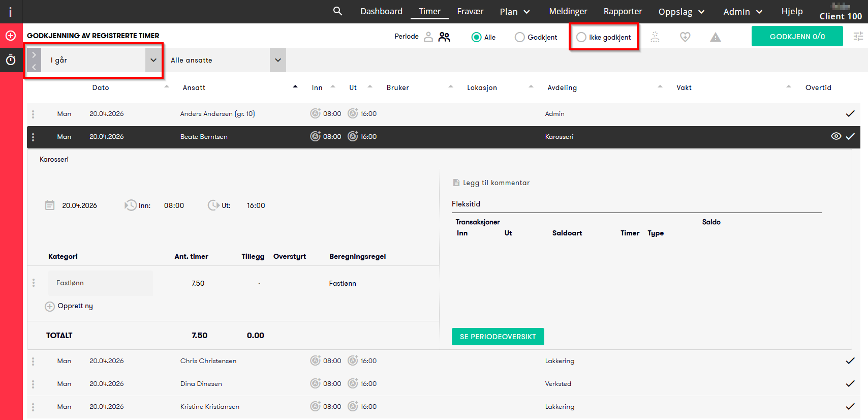Image resolution: width=868 pixels, height=420 pixels.
Task: Open filter settings sliders icon
Action: pos(858,37)
